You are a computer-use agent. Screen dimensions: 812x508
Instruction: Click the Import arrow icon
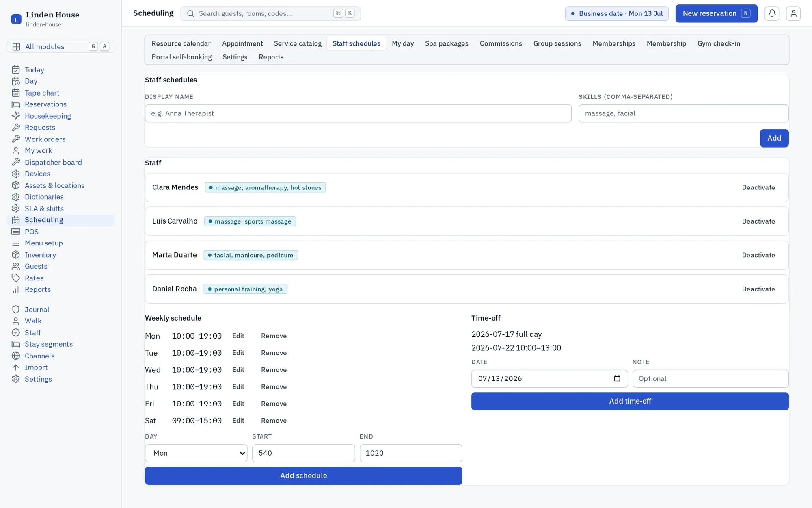tap(16, 367)
